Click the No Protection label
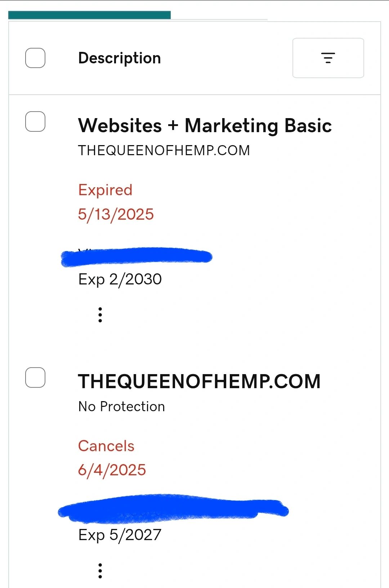The image size is (389, 588). pyautogui.click(x=121, y=407)
